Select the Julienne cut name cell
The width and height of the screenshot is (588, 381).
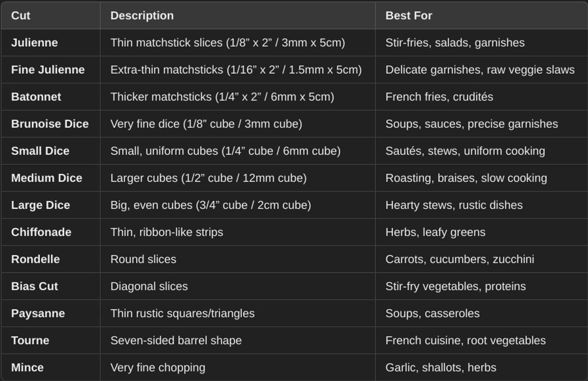coord(35,43)
